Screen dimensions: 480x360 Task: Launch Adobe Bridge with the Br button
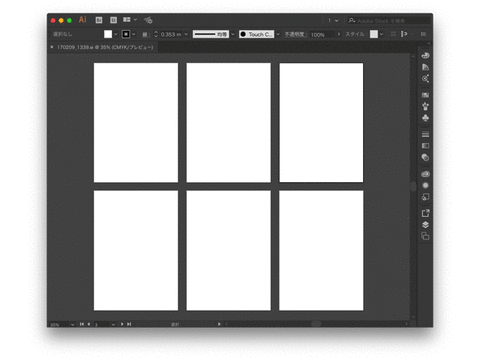pos(99,20)
